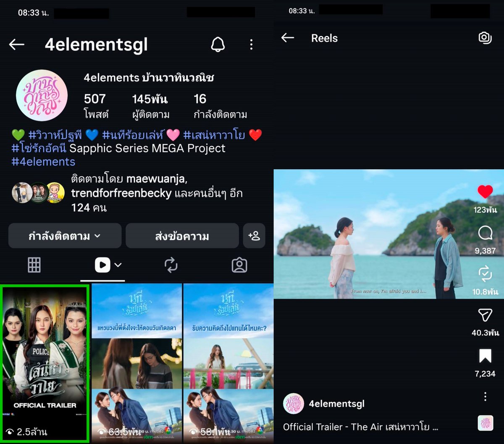Screen dimensions: 504x444
Task: Tap the profile name 4elements บ้านวาทินวณิช
Action: click(x=149, y=78)
